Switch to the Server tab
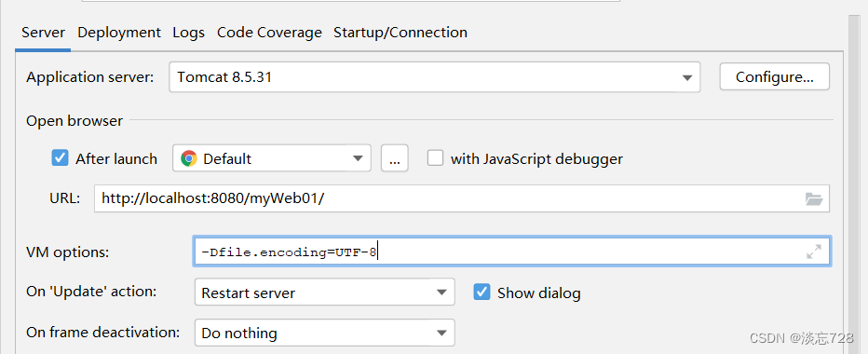Viewport: 868px width, 354px height. coord(43,33)
